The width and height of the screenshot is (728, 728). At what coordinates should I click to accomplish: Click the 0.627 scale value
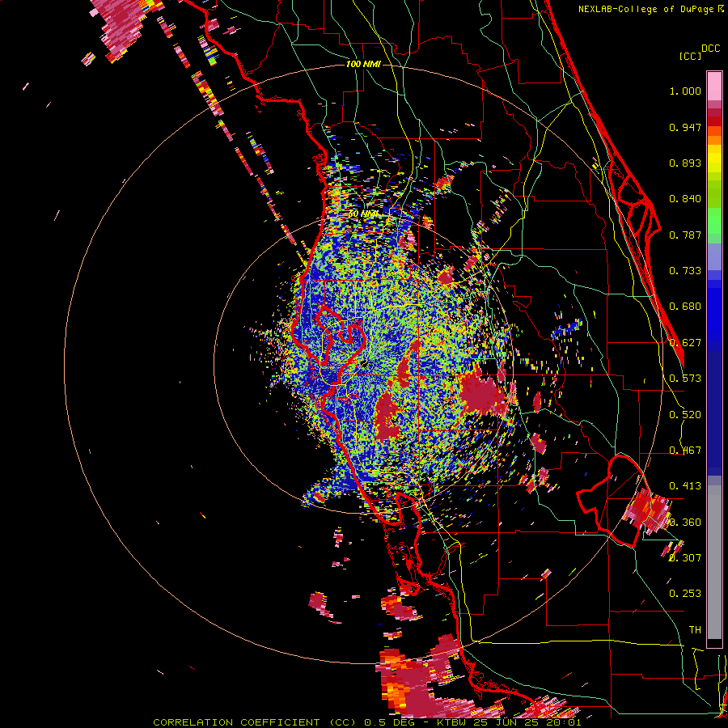click(685, 343)
